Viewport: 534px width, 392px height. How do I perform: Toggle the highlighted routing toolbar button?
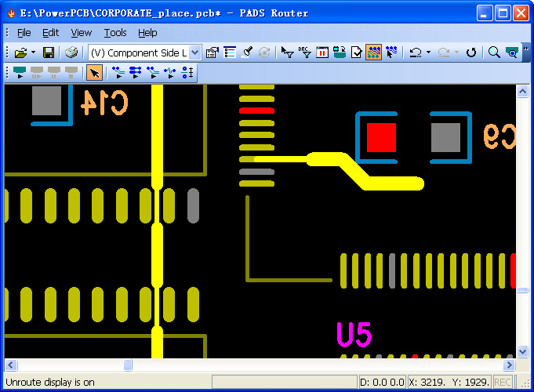coord(374,53)
